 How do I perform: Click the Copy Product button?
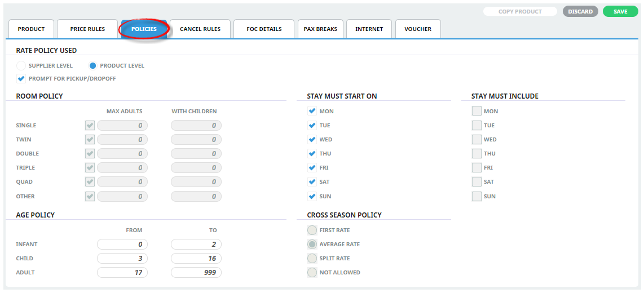pyautogui.click(x=520, y=11)
